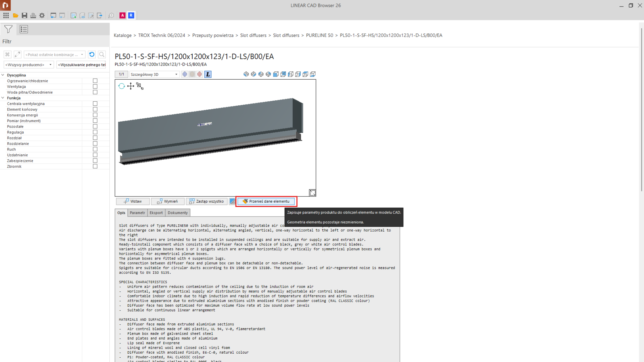Screen dimensions: 644x362
Task: Switch to the list view panel icon
Action: (x=24, y=29)
